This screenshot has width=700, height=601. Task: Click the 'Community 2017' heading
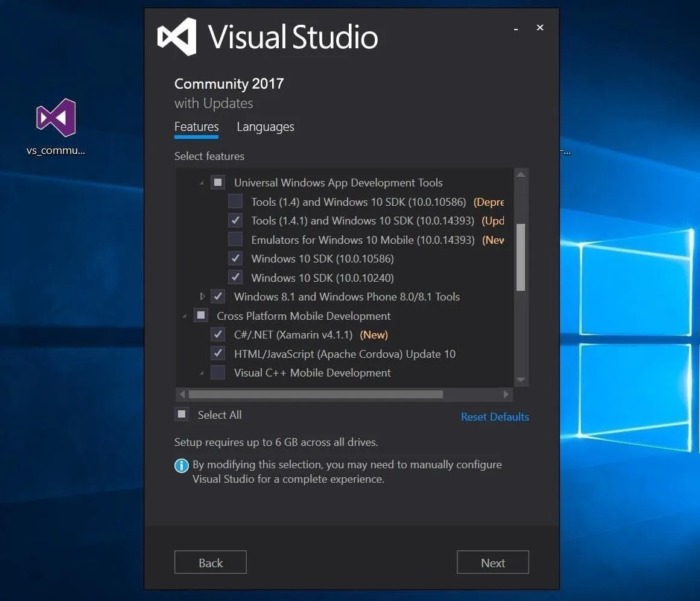tap(229, 83)
